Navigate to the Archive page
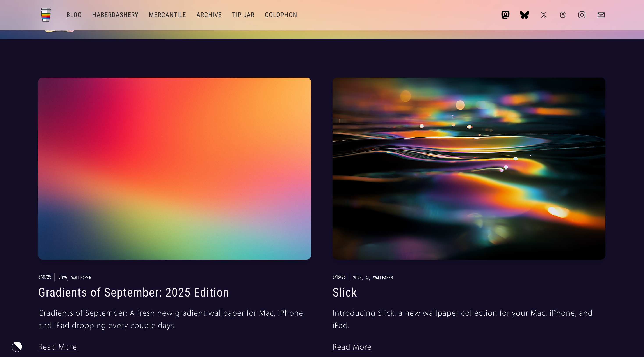The height and width of the screenshot is (357, 644). pyautogui.click(x=209, y=15)
